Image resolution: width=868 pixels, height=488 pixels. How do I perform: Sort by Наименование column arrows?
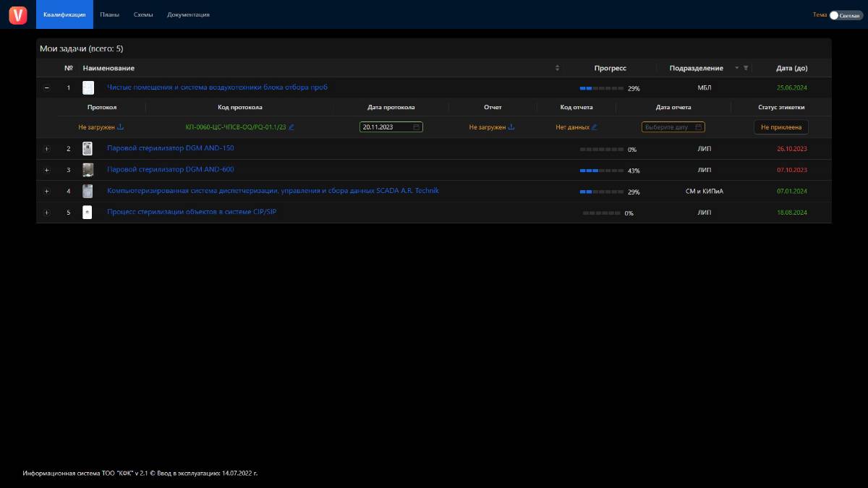coord(557,68)
